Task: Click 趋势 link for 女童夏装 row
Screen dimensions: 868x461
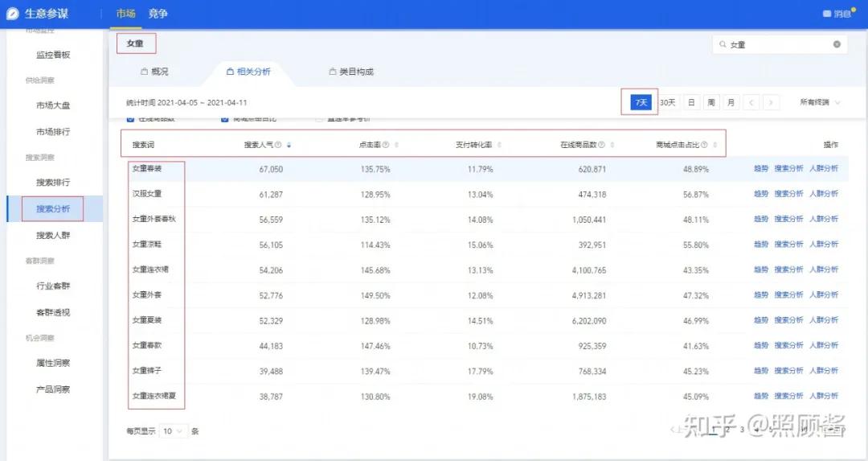Action: 761,320
